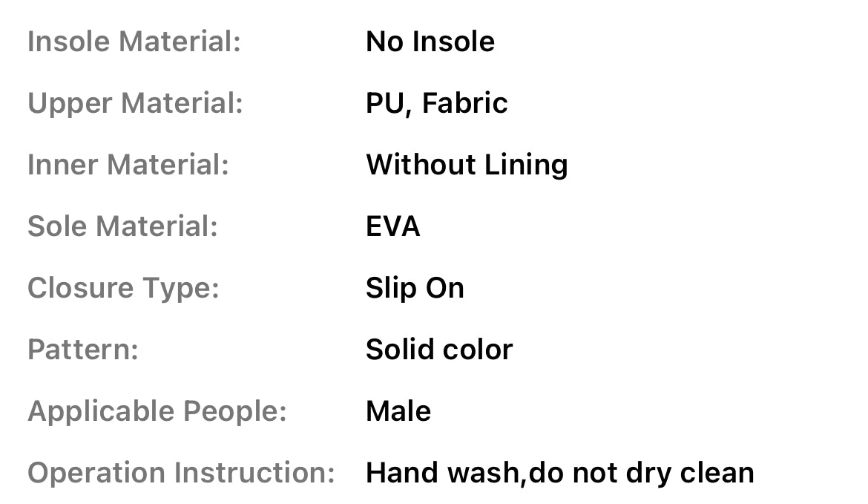The image size is (868, 504).
Task: Click the "Sole Material:" label
Action: 122,226
